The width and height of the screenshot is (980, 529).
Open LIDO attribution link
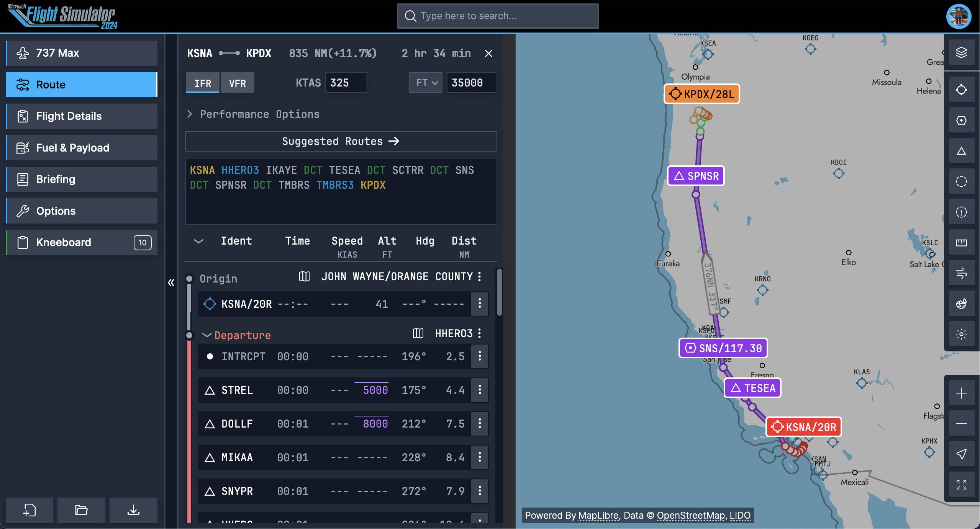point(740,515)
